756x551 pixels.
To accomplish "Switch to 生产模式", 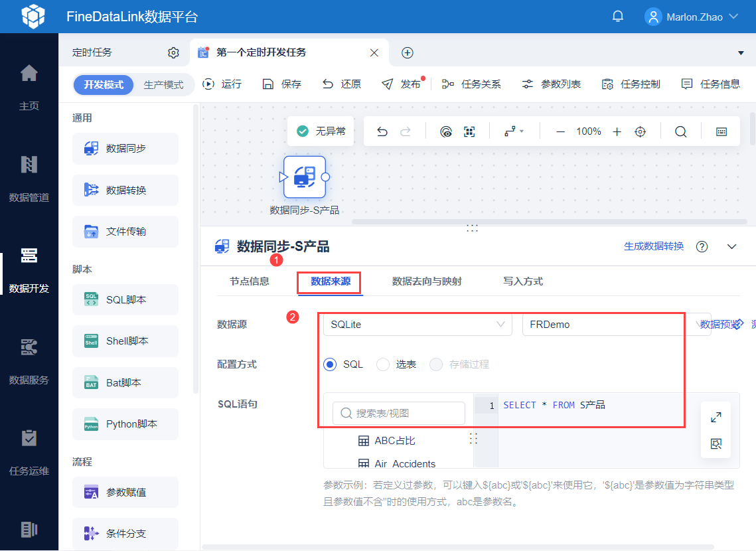I will click(163, 84).
